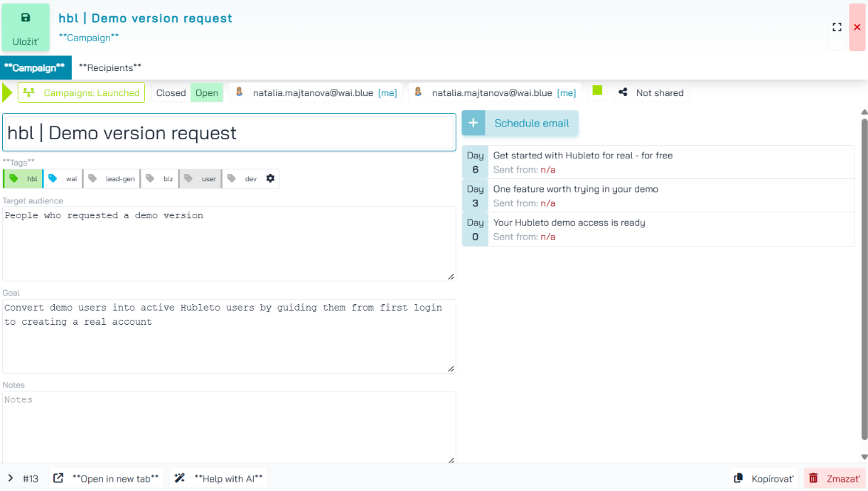Click the scrollbar down arrow
Viewport: 868px width, 491px height.
click(864, 457)
